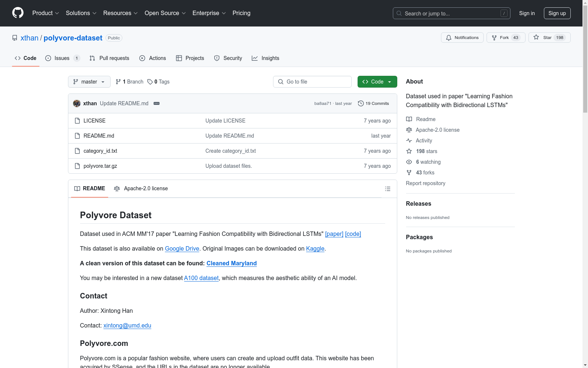Viewport: 588px width, 368px height.
Task: Click the polyvore.tar.gz file icon
Action: tap(77, 166)
